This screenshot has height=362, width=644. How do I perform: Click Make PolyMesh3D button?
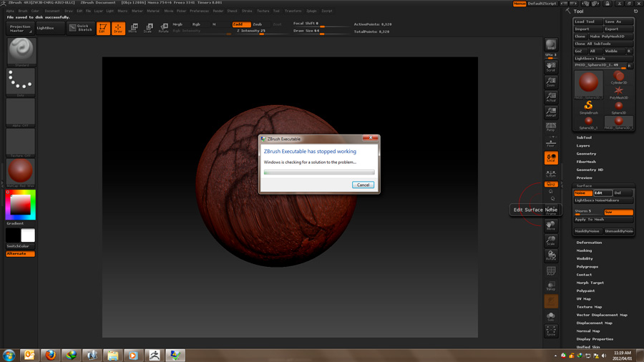coord(611,36)
